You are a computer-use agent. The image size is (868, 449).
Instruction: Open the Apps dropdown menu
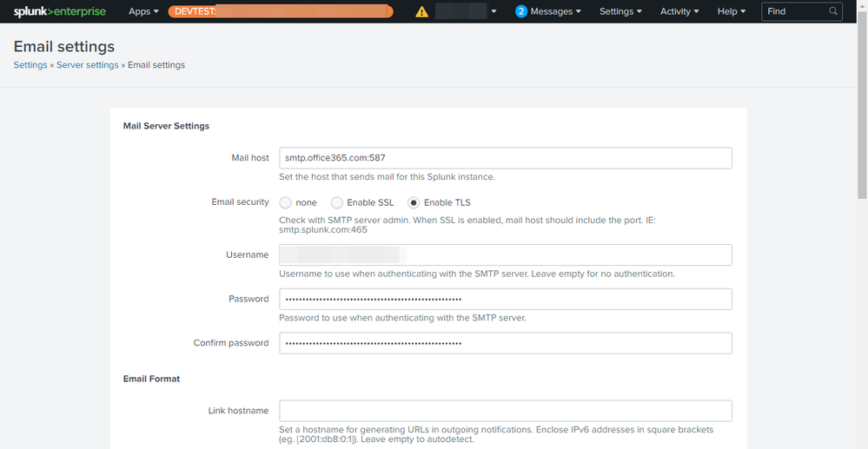tap(143, 11)
